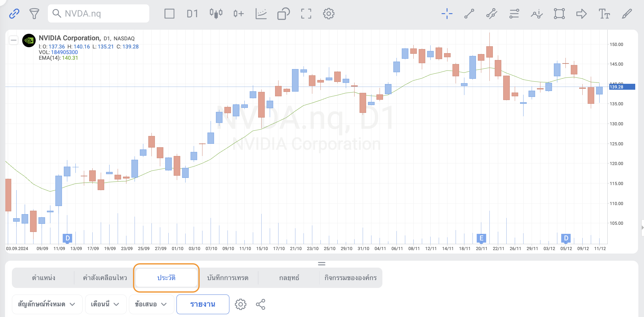Open the เดือนนี้ period dropdown
Viewport: 644px width, 317px height.
coord(105,304)
